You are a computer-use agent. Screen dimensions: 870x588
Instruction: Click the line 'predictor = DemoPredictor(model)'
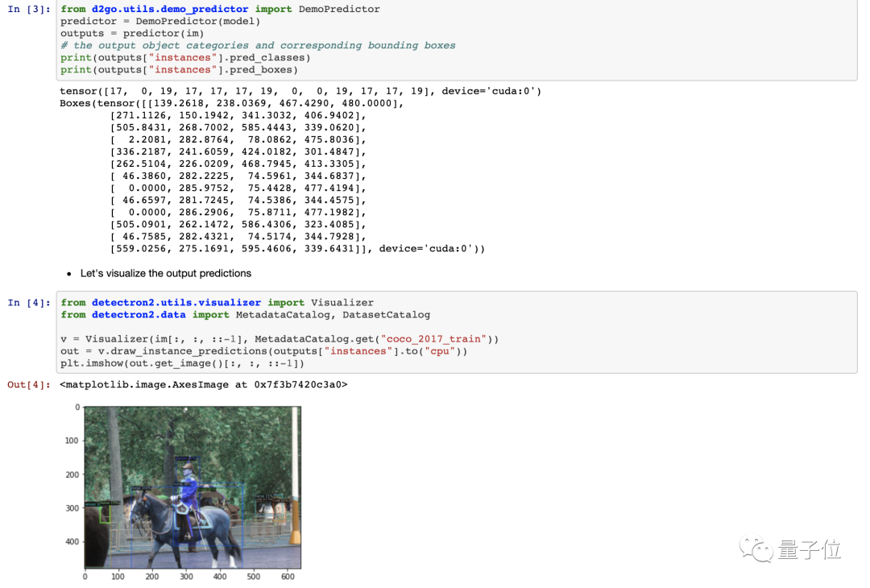coord(160,22)
